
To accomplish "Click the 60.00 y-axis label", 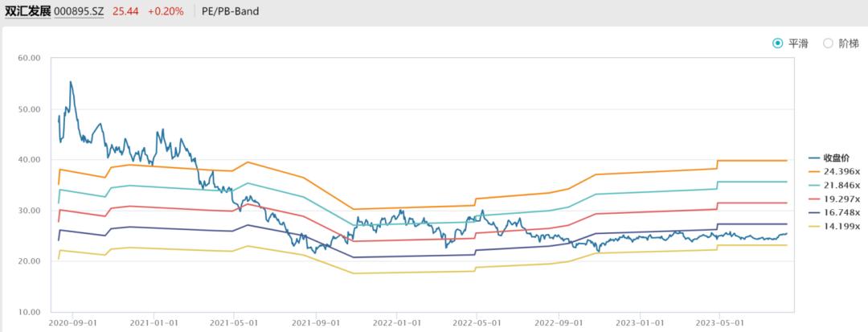I will pos(28,59).
